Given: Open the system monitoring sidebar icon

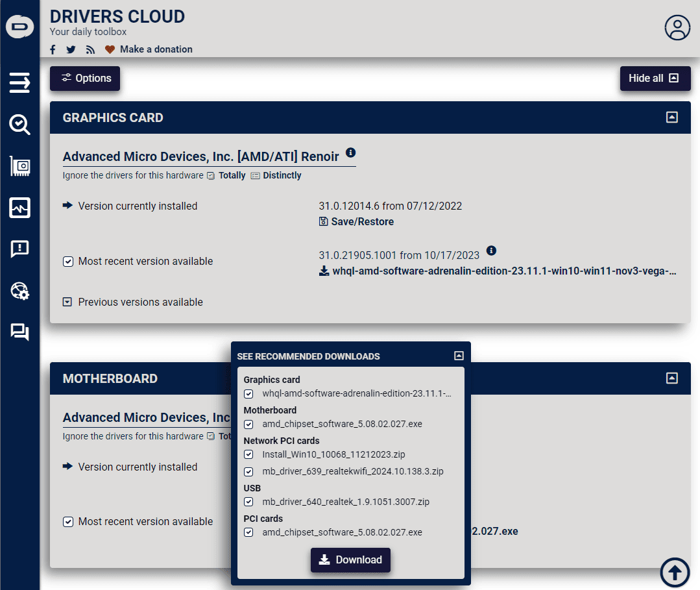Looking at the screenshot, I should pyautogui.click(x=19, y=208).
